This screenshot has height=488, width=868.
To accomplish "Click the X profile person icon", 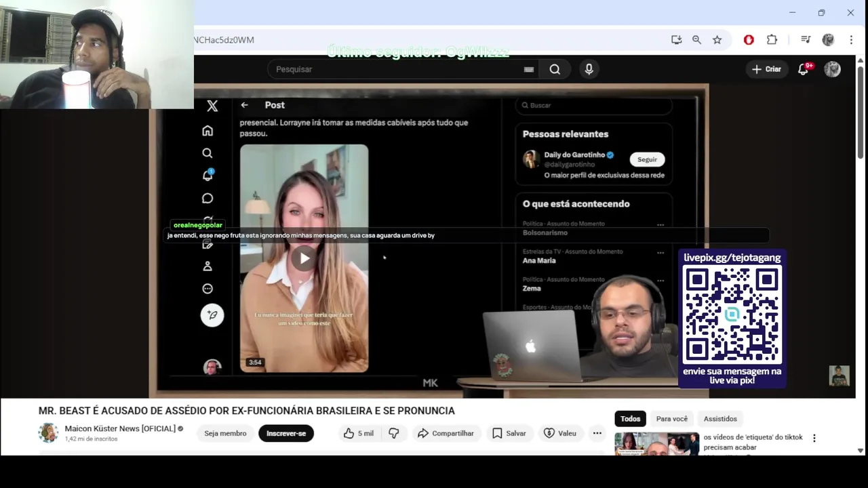I will pos(208,266).
